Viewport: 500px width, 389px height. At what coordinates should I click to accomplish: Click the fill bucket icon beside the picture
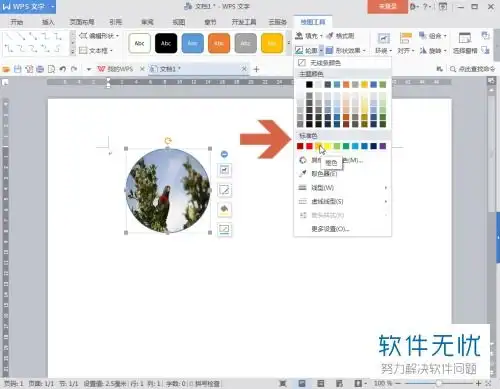224,210
